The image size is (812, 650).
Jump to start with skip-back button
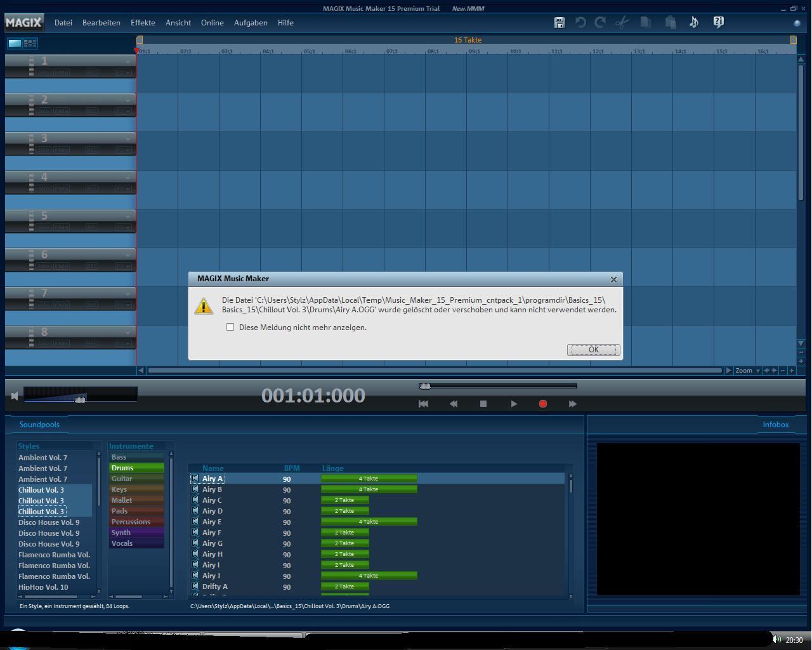click(423, 404)
